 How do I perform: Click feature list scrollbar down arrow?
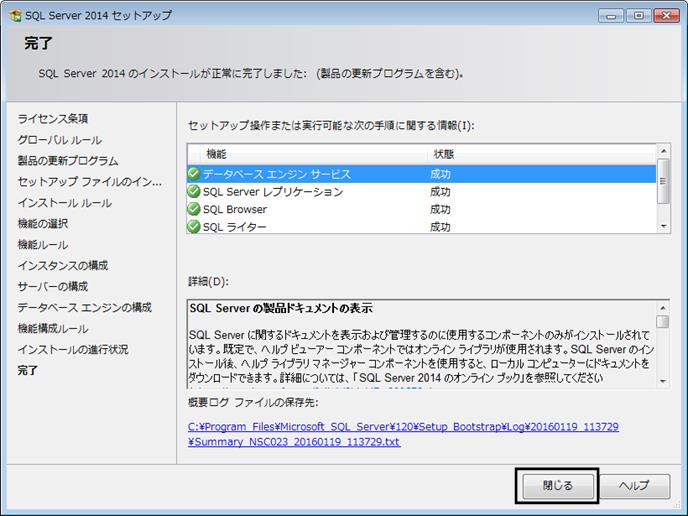click(x=663, y=226)
